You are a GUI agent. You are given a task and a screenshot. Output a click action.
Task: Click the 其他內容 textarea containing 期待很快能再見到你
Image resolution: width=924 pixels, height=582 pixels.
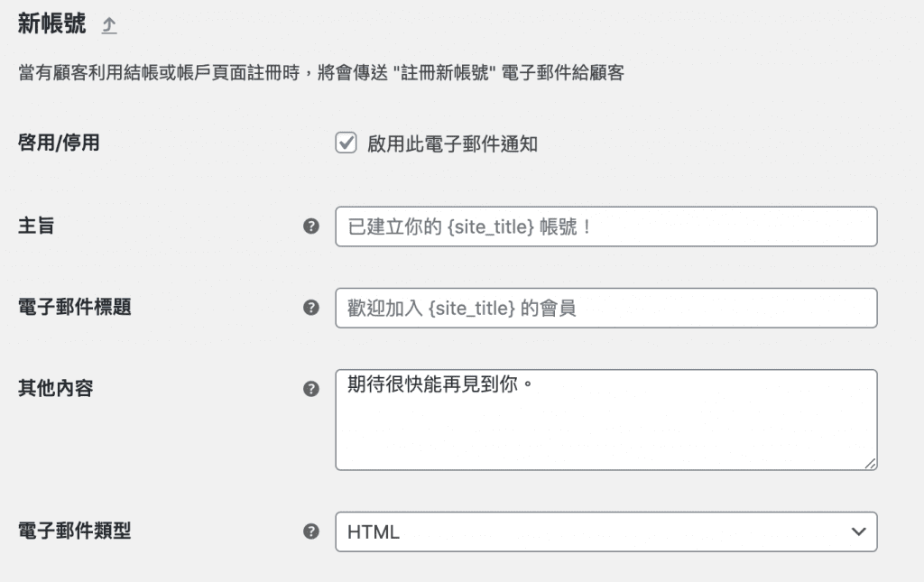[x=605, y=418]
